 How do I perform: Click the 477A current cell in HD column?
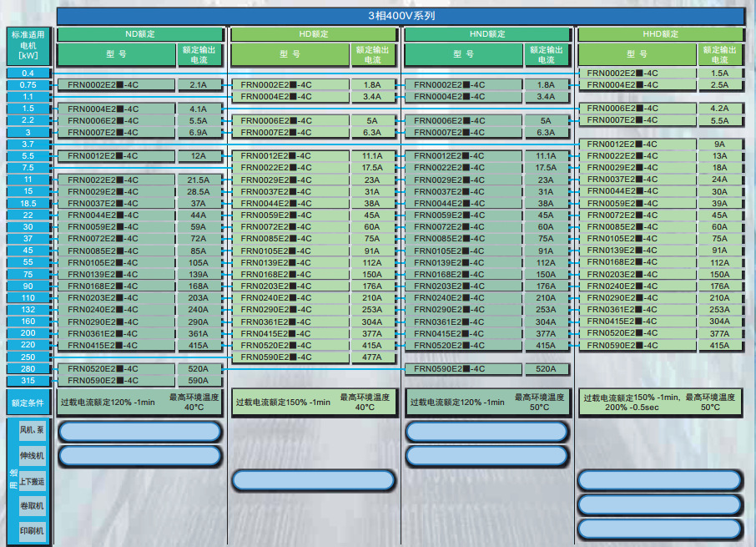click(372, 357)
